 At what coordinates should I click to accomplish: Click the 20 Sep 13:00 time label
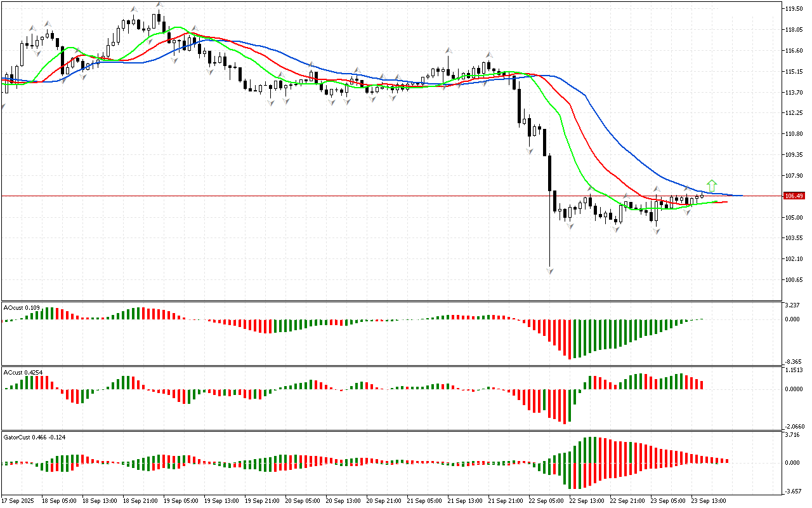[x=346, y=500]
